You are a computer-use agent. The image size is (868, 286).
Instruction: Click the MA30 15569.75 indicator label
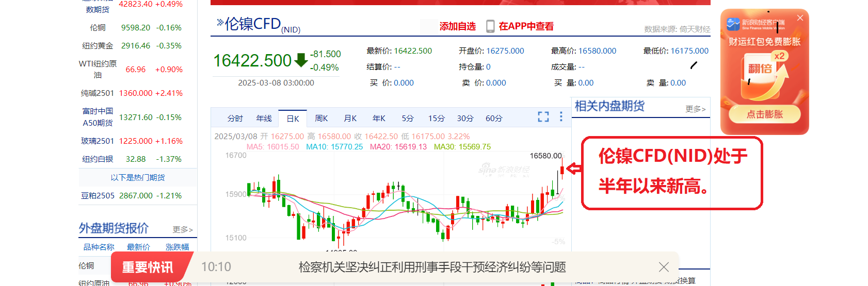[x=462, y=147]
